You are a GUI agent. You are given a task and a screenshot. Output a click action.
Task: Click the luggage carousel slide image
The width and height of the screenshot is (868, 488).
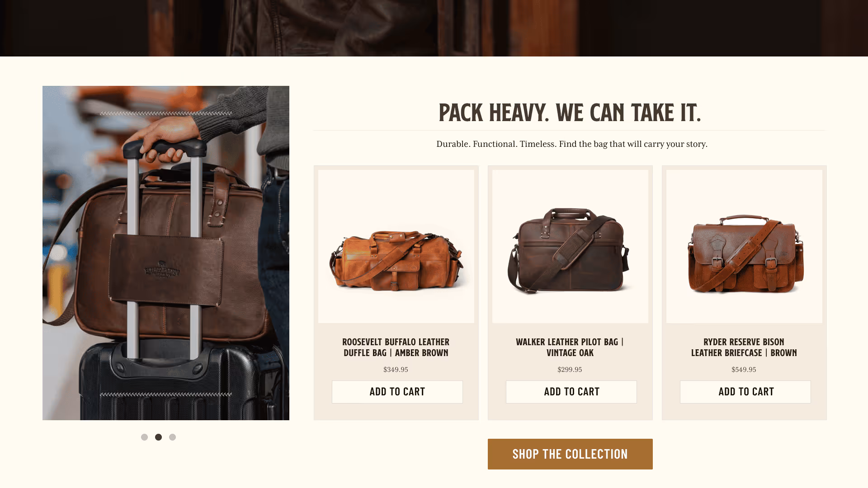click(x=166, y=253)
